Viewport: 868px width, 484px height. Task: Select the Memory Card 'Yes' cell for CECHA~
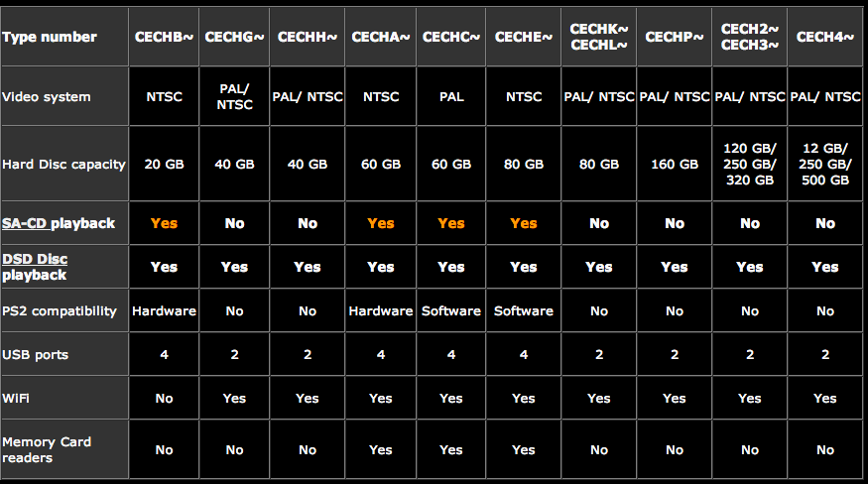click(381, 449)
